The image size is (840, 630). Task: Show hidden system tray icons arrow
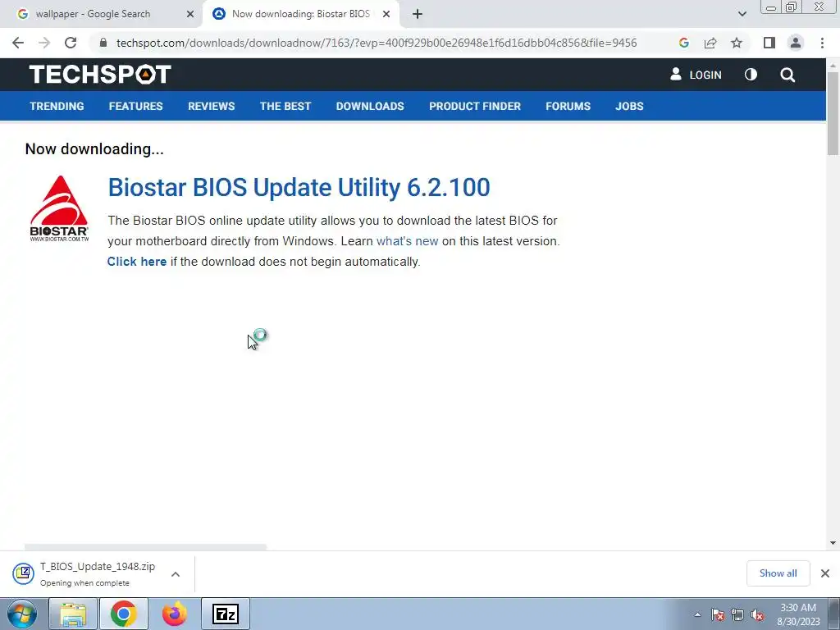coord(697,614)
